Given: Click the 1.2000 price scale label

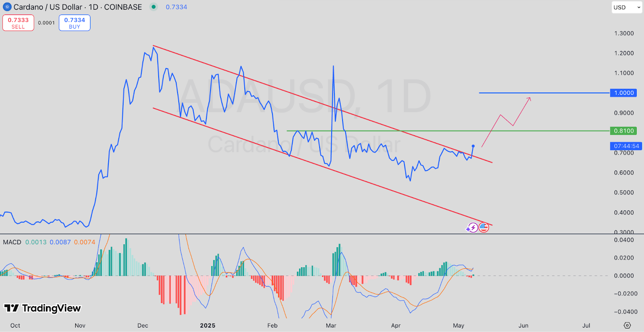Looking at the screenshot, I should [x=624, y=53].
